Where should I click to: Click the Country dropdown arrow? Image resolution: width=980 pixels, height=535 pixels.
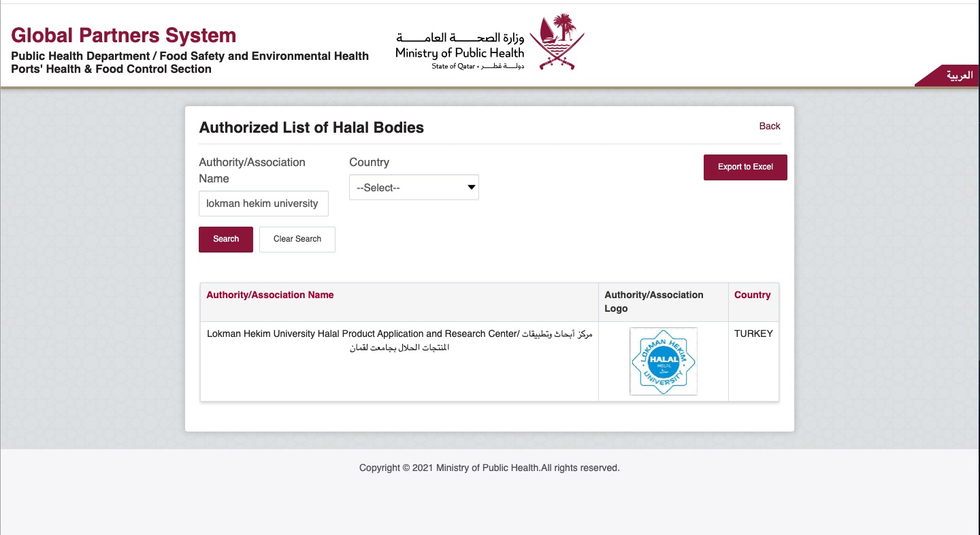(471, 188)
